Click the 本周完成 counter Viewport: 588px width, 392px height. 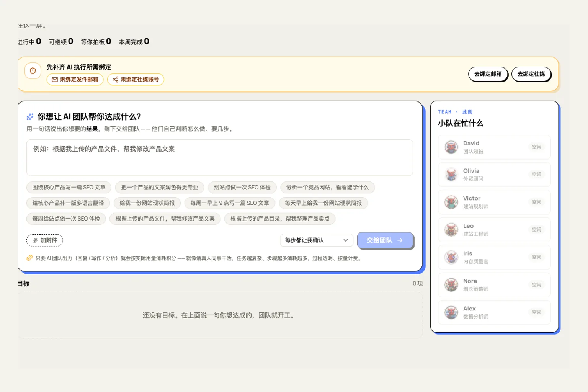134,42
